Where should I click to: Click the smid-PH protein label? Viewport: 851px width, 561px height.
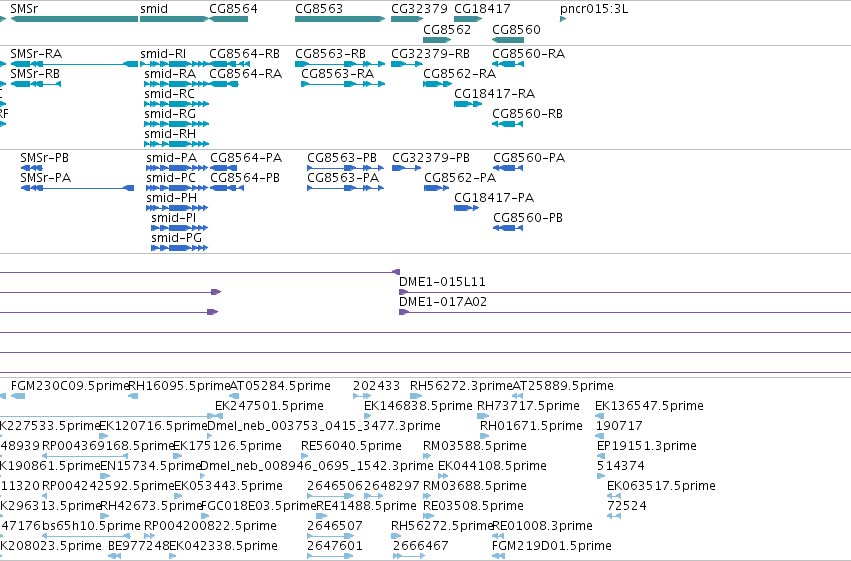pos(172,198)
